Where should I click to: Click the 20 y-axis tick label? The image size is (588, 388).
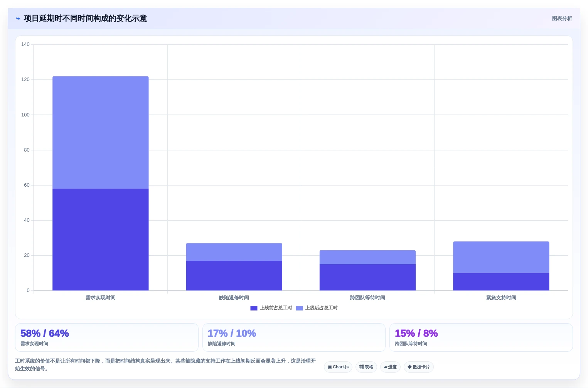27,255
